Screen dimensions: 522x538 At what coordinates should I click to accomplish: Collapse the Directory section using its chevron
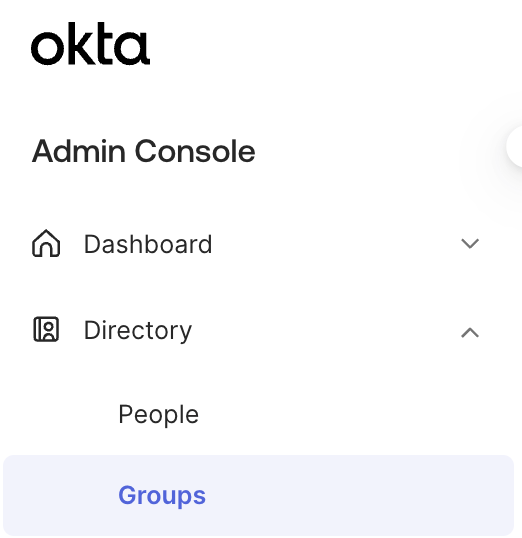pos(469,332)
